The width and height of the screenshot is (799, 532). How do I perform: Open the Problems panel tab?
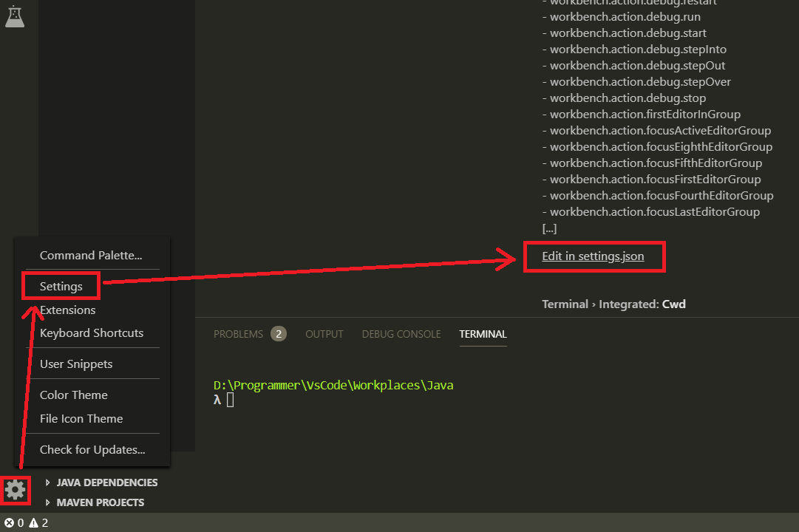[x=238, y=333]
